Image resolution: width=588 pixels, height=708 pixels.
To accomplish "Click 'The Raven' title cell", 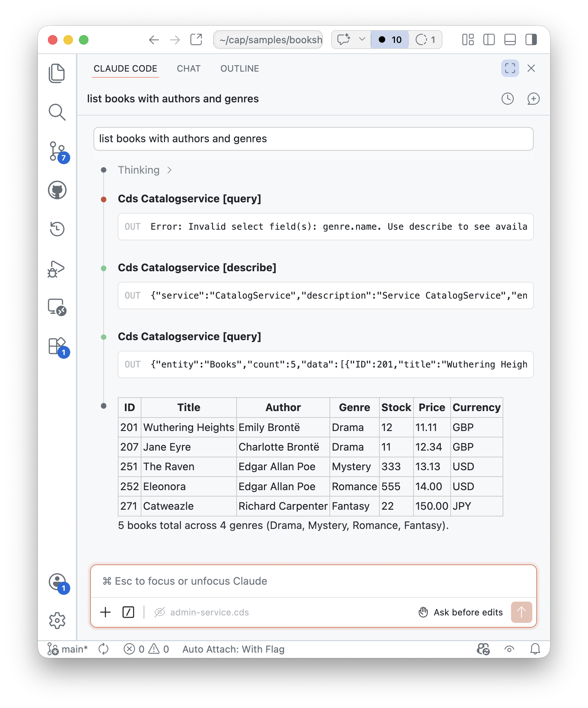I will coord(189,466).
